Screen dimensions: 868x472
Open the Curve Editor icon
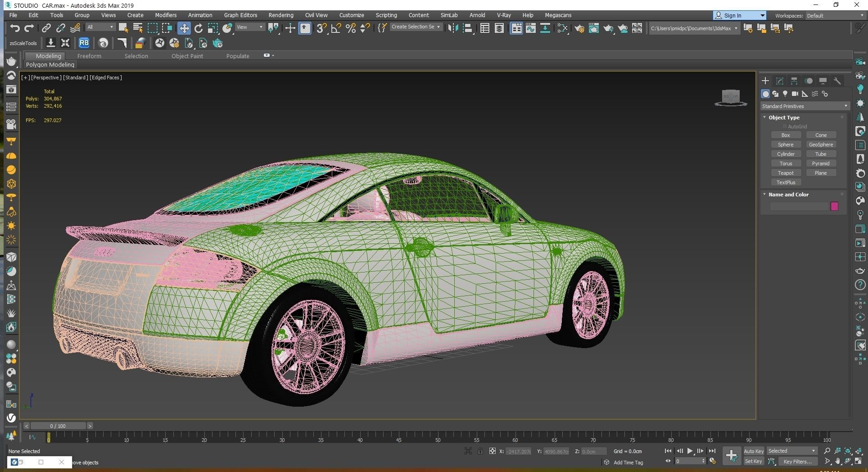531,28
